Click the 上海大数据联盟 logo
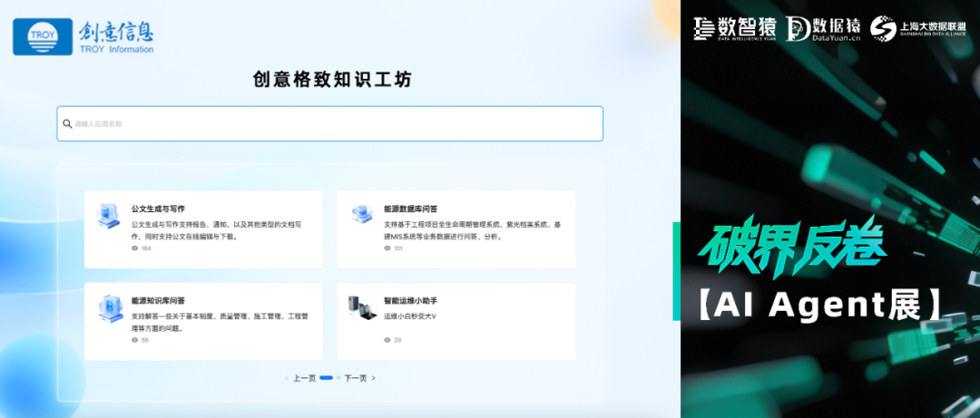 click(918, 29)
